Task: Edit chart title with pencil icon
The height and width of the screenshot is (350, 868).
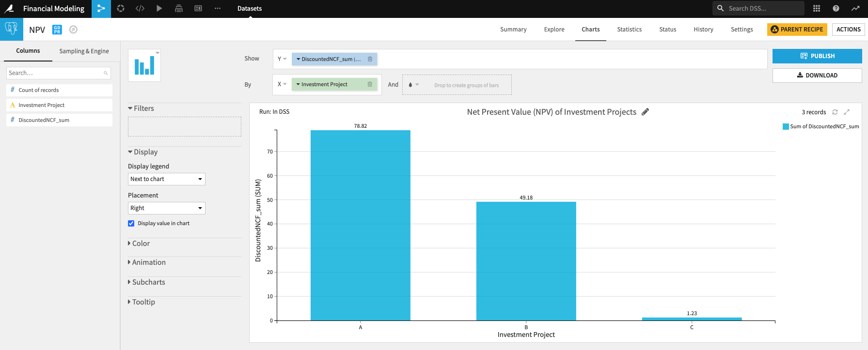Action: (x=645, y=112)
